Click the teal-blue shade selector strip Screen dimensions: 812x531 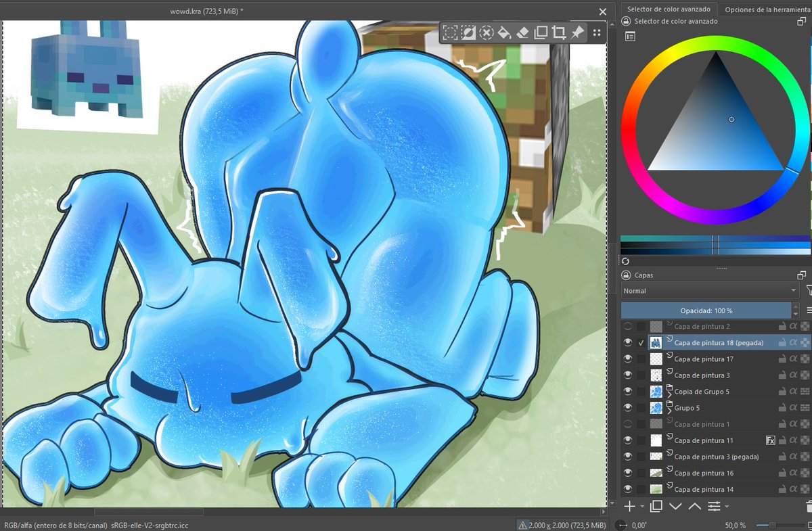(x=716, y=239)
